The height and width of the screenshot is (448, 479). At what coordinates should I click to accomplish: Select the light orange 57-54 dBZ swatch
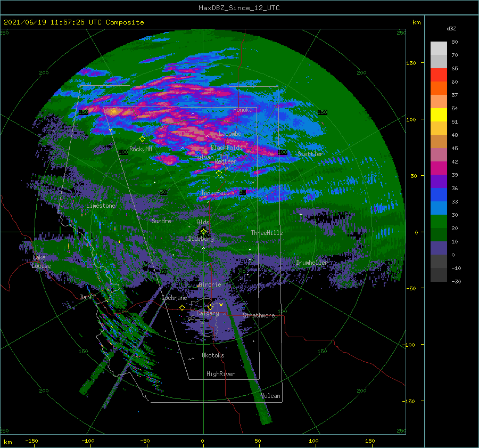pyautogui.click(x=439, y=102)
